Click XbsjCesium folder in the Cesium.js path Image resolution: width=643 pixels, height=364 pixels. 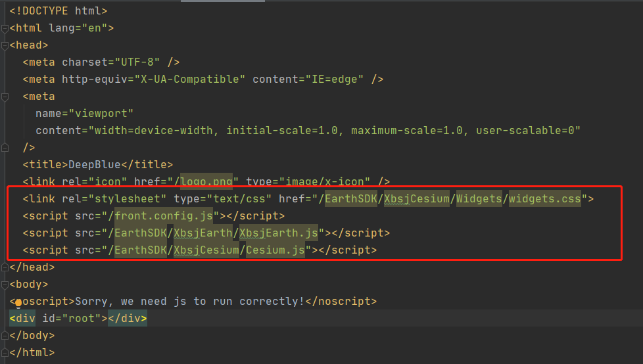pyautogui.click(x=206, y=250)
